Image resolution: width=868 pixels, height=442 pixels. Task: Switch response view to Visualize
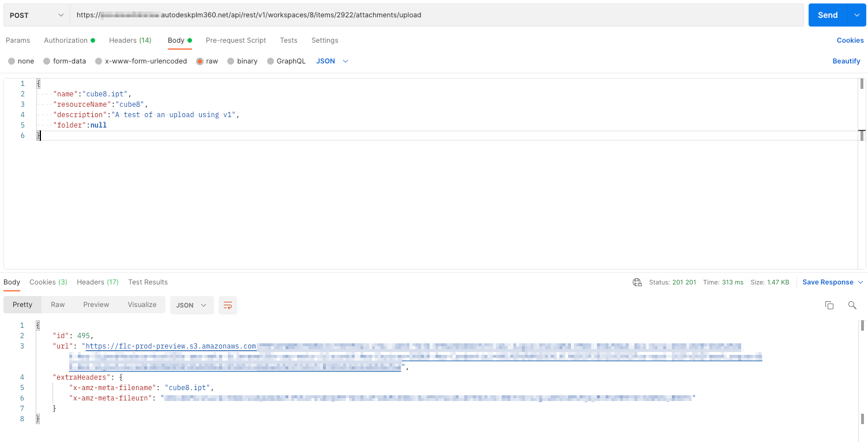(x=142, y=305)
